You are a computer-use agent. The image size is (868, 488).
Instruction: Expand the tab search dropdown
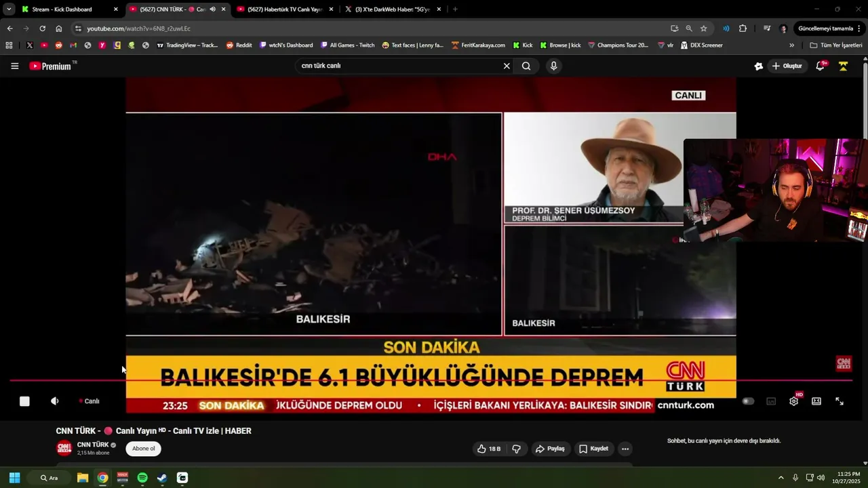coord(9,9)
